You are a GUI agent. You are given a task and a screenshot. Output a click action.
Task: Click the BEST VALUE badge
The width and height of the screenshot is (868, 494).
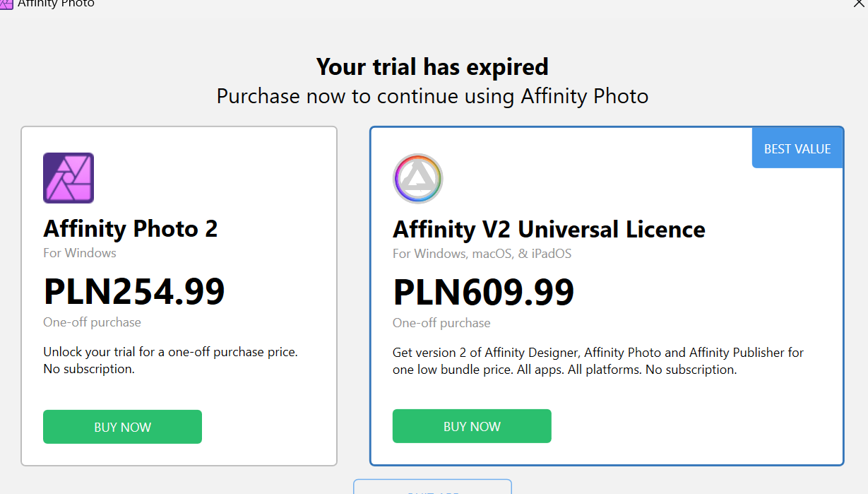click(x=797, y=149)
